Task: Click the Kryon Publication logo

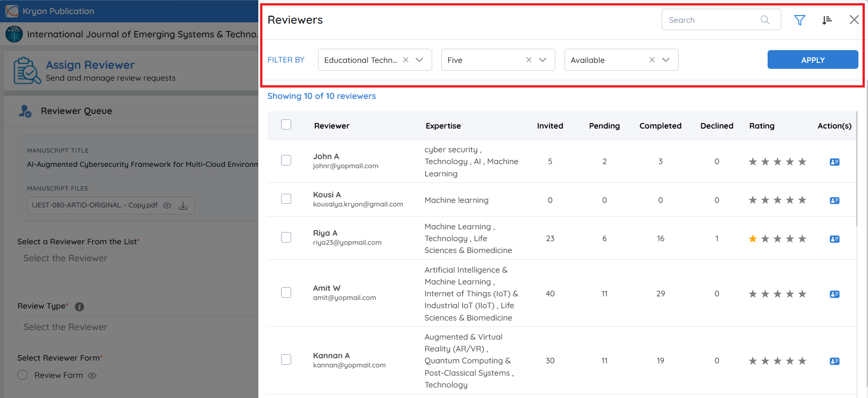Action: tap(12, 11)
